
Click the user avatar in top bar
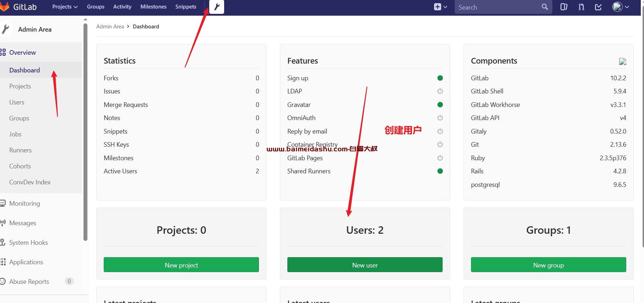click(x=617, y=7)
